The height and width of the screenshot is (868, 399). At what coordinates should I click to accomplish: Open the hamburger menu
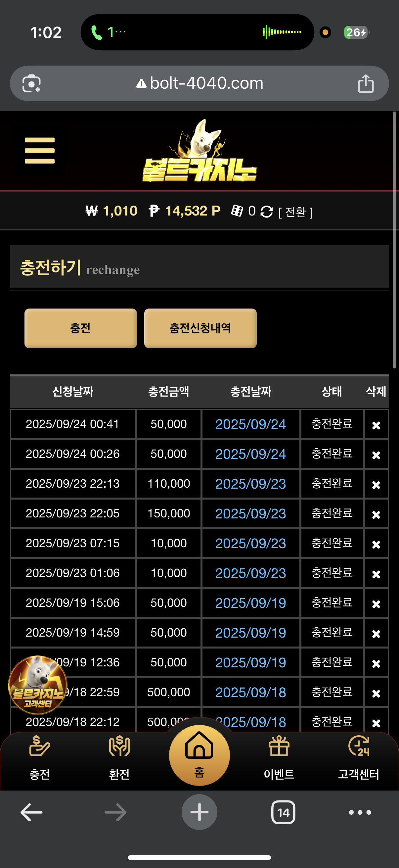[x=39, y=151]
